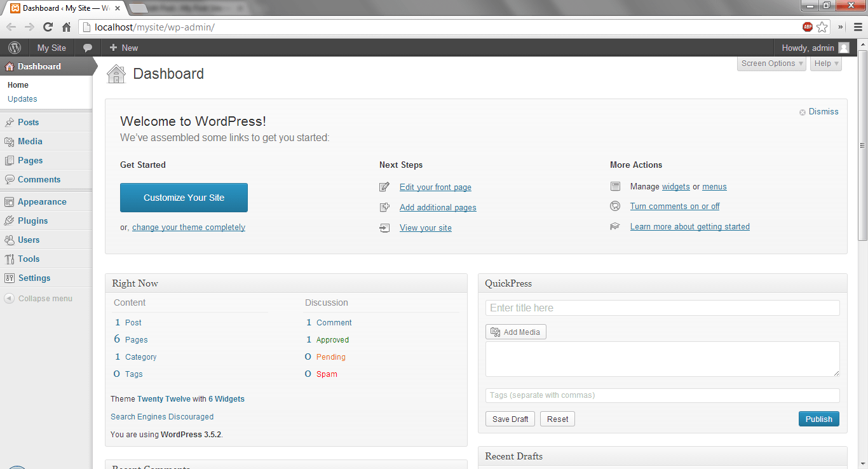Open the Plugins menu label
Viewport: 868px width, 469px height.
point(33,221)
